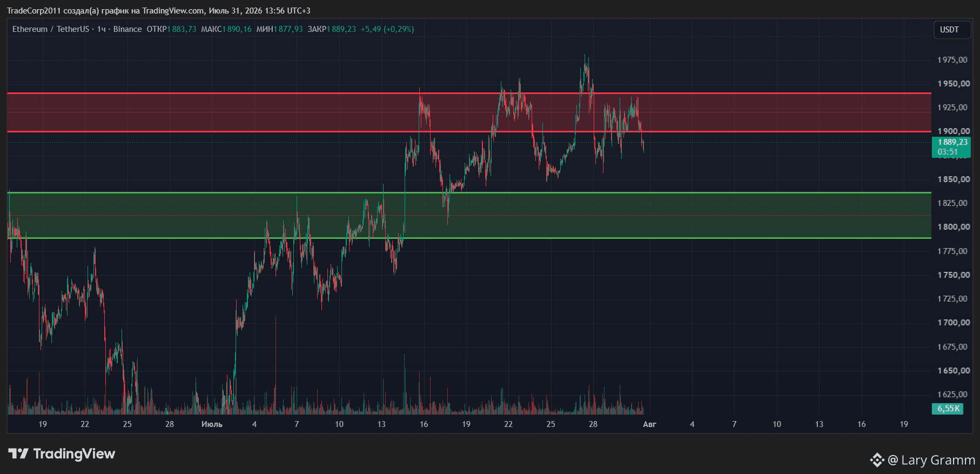The height and width of the screenshot is (474, 980).
Task: Click the 1 725,00 price axis label
Action: 952,299
